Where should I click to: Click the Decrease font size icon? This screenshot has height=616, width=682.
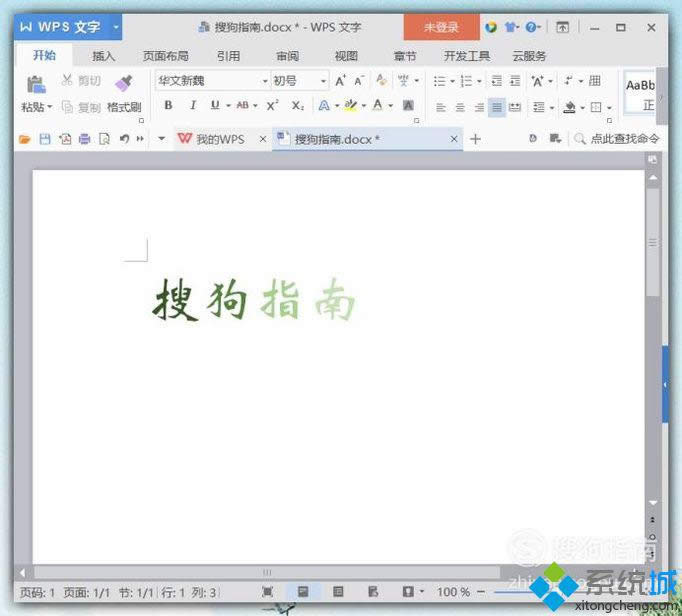click(x=358, y=81)
